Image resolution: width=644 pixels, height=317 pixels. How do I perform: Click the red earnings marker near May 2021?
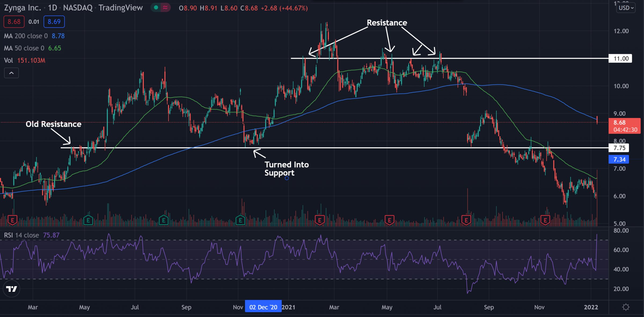389,220
